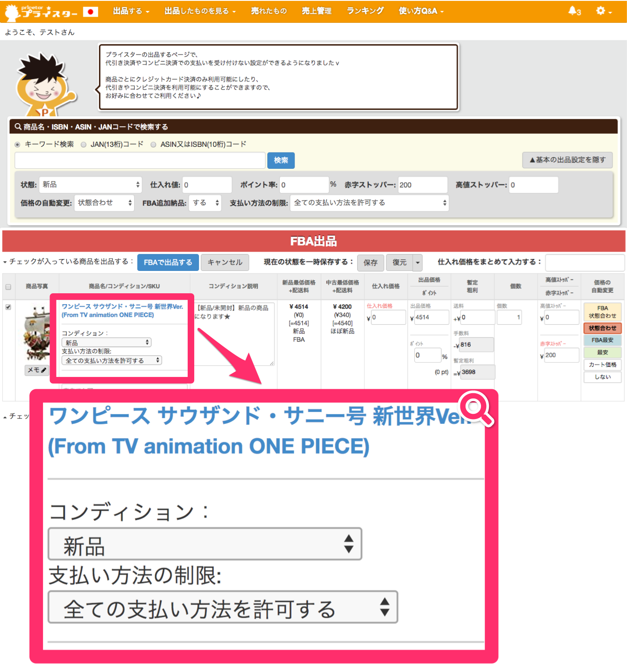Click the row's ポイント percent input field
The height and width of the screenshot is (672, 627).
(x=427, y=355)
